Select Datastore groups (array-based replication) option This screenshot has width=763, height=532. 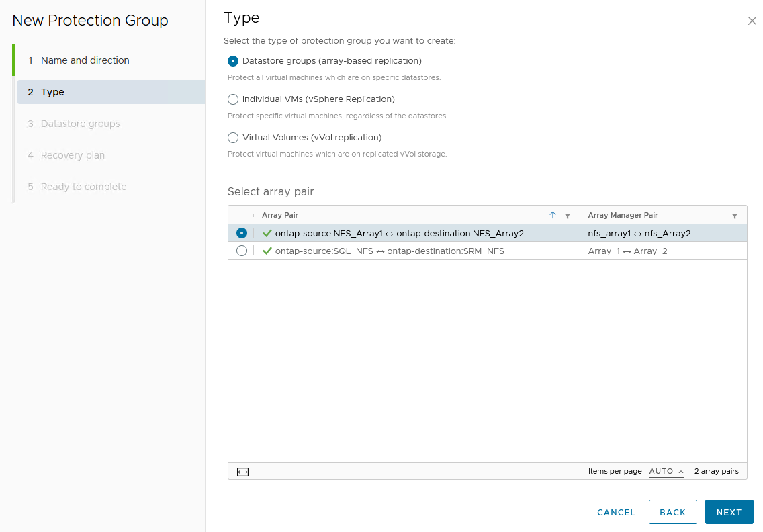(233, 61)
